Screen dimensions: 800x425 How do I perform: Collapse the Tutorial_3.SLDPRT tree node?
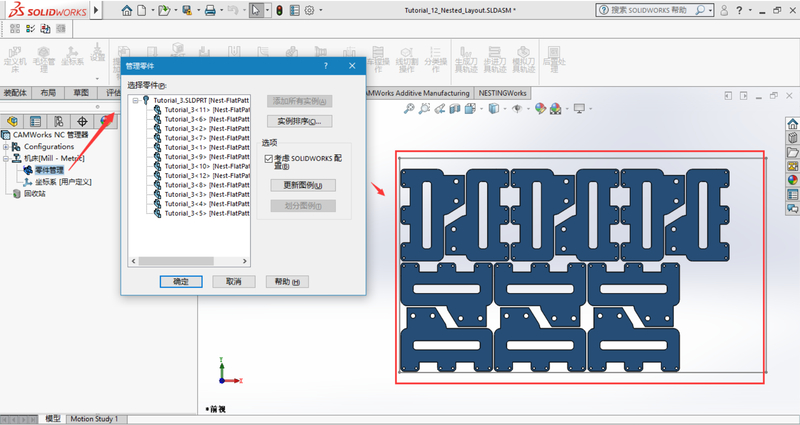[136, 101]
